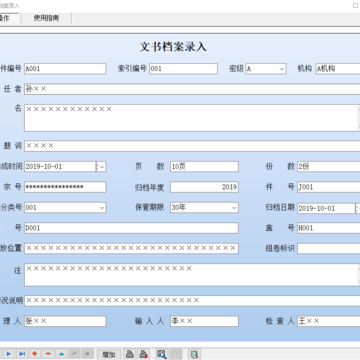This screenshot has height=360, width=360.
Task: Click the 索引编号 001 field
Action: pyautogui.click(x=183, y=69)
